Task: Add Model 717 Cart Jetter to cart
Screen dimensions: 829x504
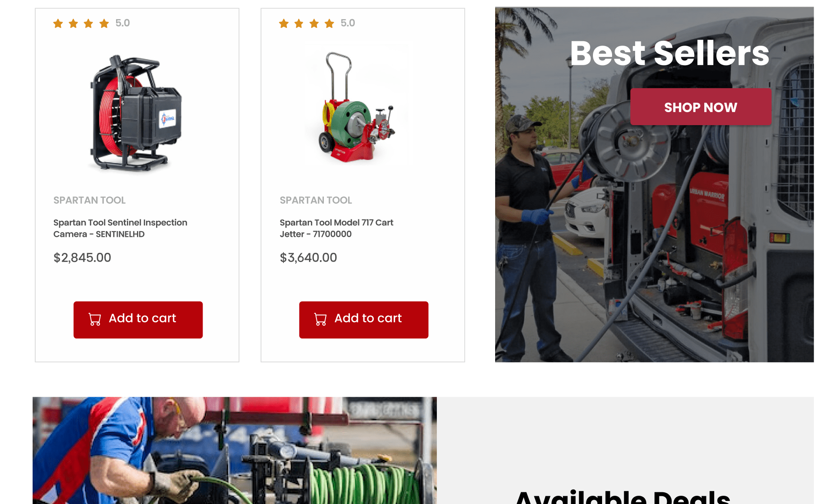Action: click(x=364, y=320)
